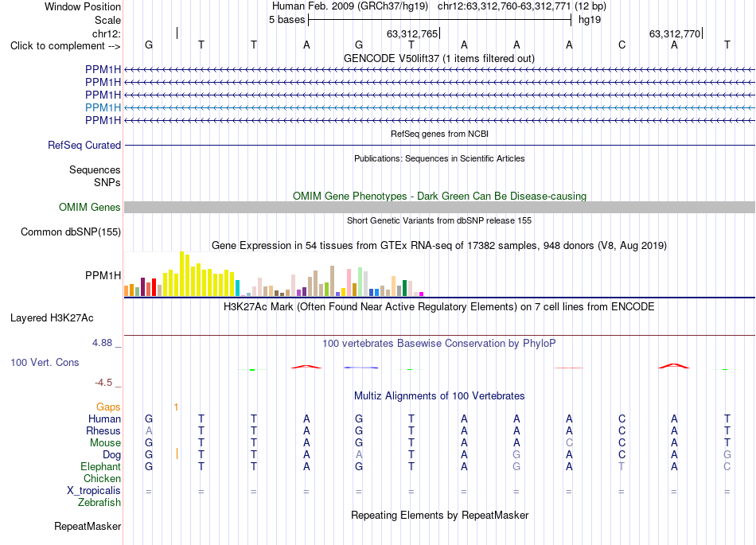The height and width of the screenshot is (545, 756).
Task: Click the orange '1' in the Gaps row
Action: [177, 407]
